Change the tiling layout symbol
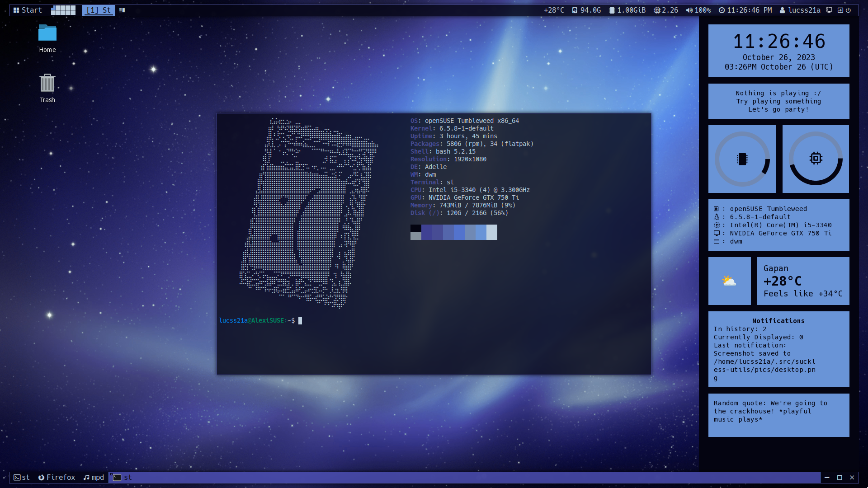868x488 pixels. tap(122, 10)
